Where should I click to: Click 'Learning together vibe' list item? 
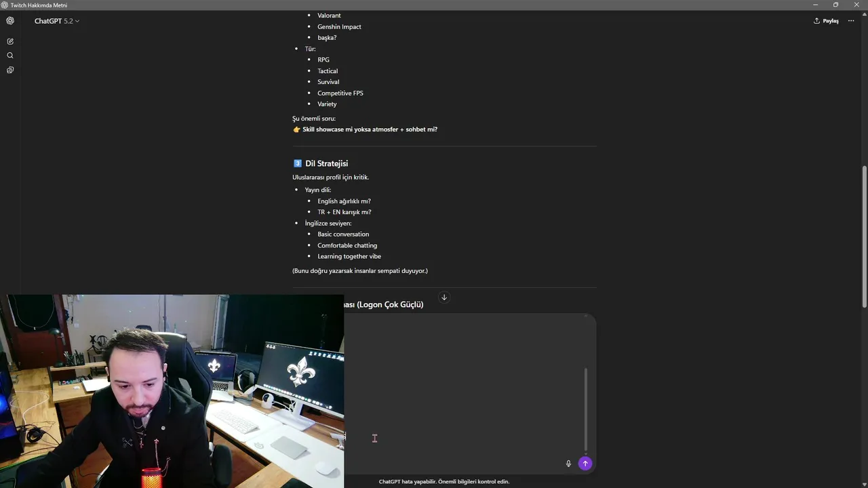point(349,256)
